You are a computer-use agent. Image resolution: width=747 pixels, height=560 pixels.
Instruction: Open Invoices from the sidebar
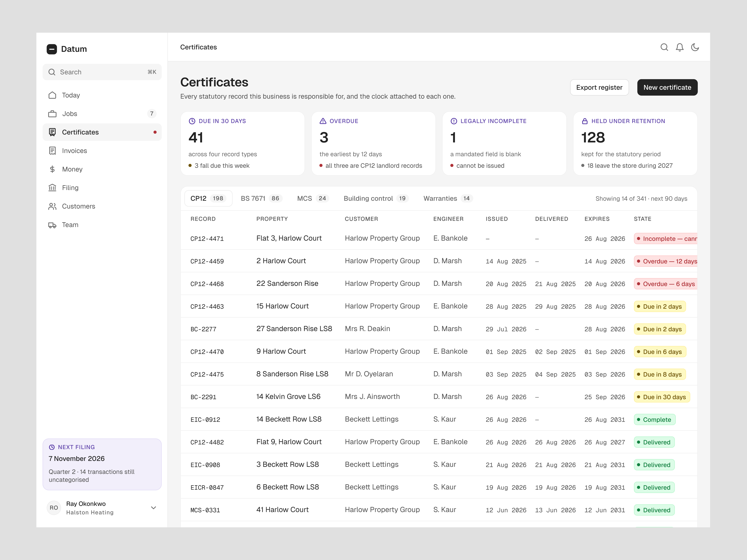[x=102, y=151]
